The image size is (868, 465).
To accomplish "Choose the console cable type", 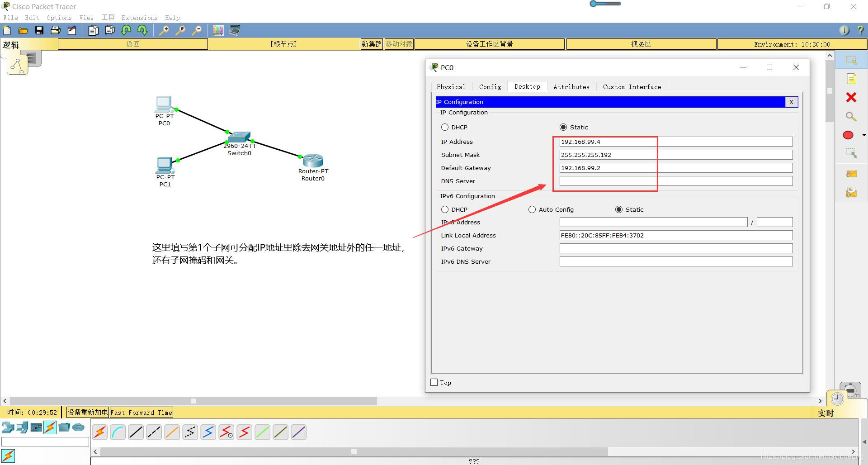I will tap(118, 432).
